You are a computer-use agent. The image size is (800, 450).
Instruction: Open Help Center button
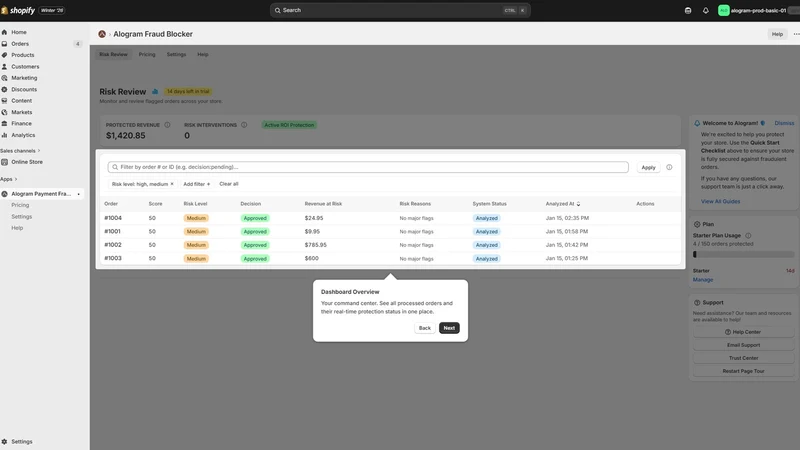743,332
